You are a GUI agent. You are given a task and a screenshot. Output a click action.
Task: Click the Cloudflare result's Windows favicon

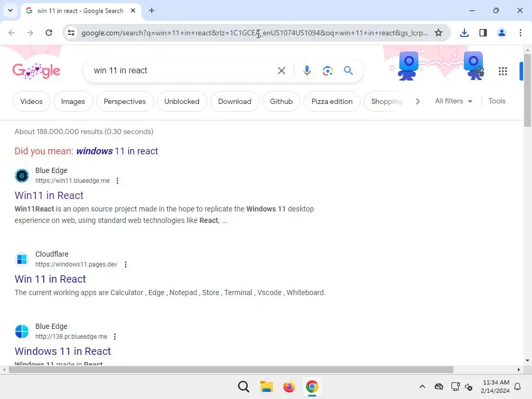point(22,259)
